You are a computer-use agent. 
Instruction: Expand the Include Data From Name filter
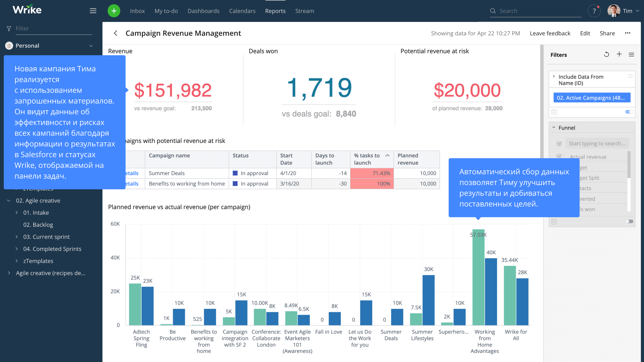click(554, 76)
